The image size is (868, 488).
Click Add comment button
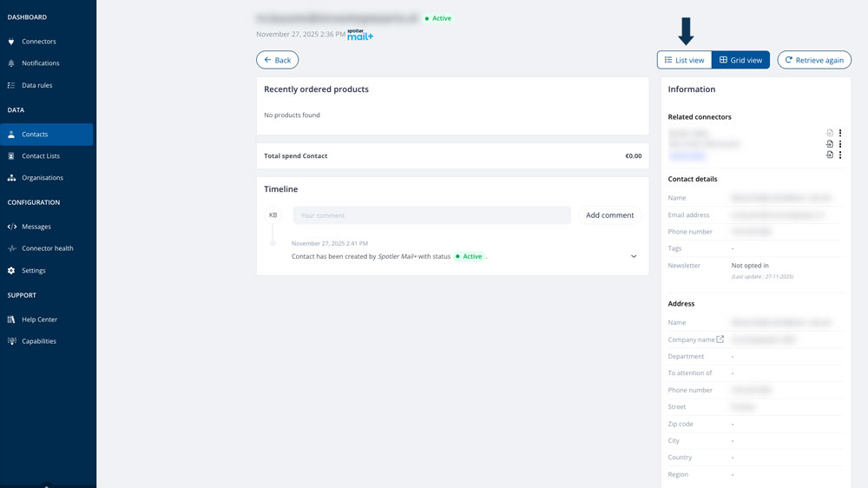610,215
